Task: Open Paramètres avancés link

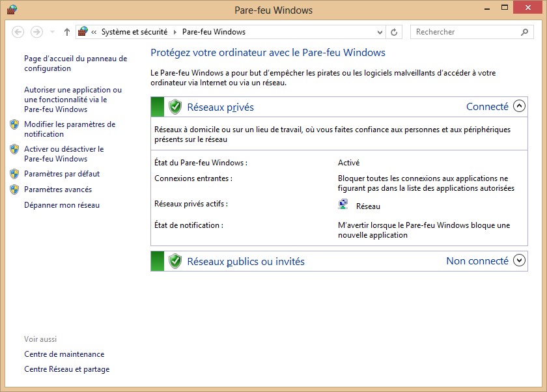Action: click(58, 189)
